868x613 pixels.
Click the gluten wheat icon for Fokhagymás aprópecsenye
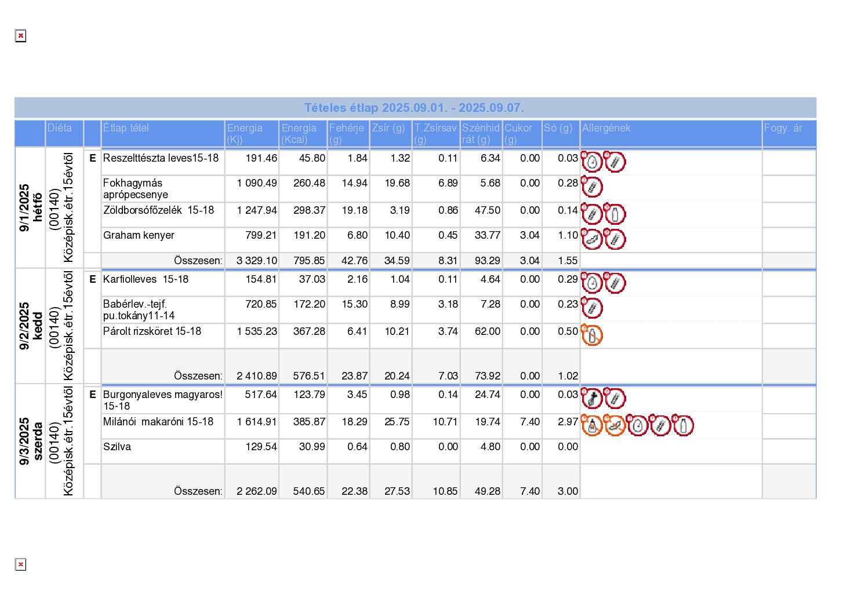click(x=592, y=187)
